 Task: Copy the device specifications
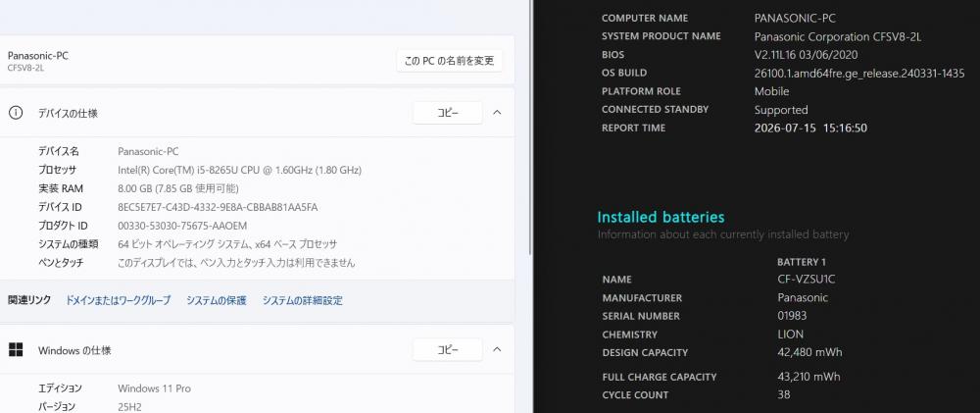click(448, 113)
